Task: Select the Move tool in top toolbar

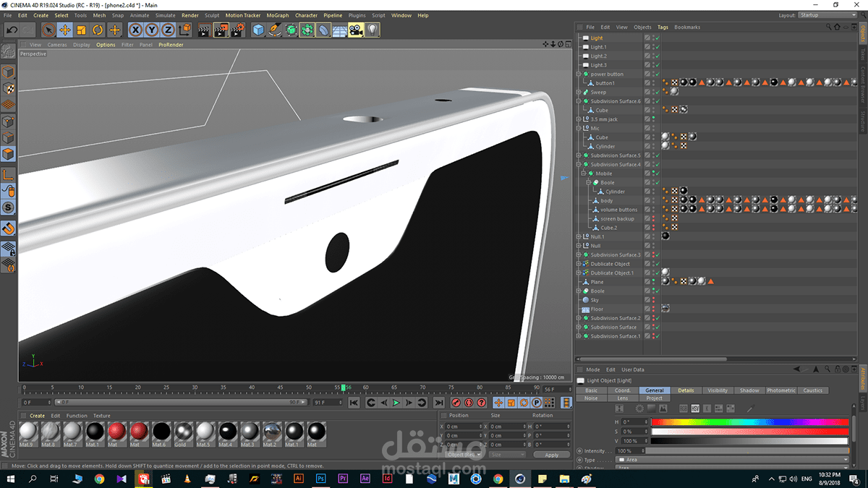Action: coord(65,30)
